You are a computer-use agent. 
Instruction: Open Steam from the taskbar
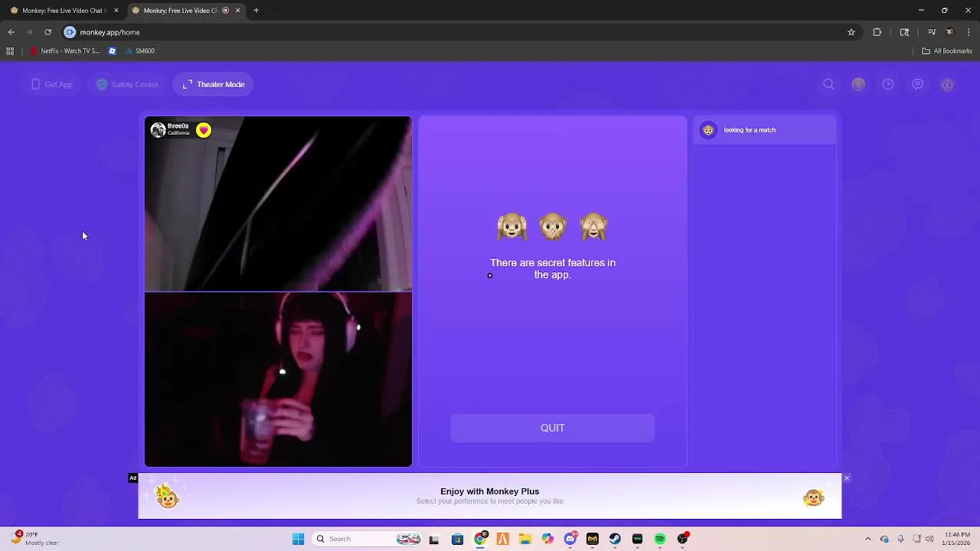coord(615,539)
